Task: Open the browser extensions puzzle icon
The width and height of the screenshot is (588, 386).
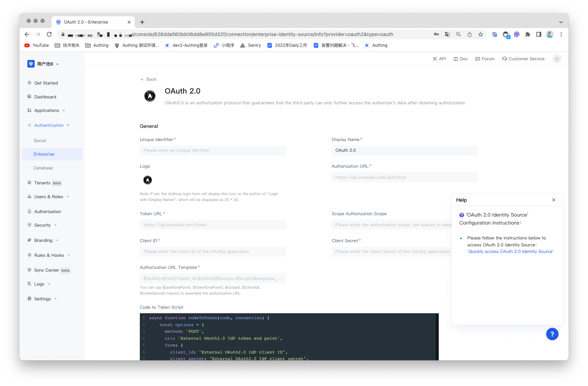Action: pyautogui.click(x=527, y=34)
